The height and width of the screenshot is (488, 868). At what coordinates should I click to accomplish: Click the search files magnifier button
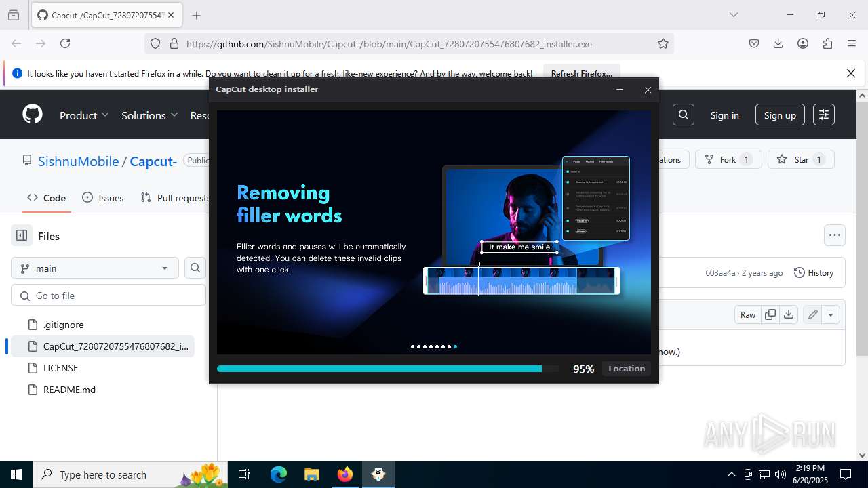pos(195,268)
